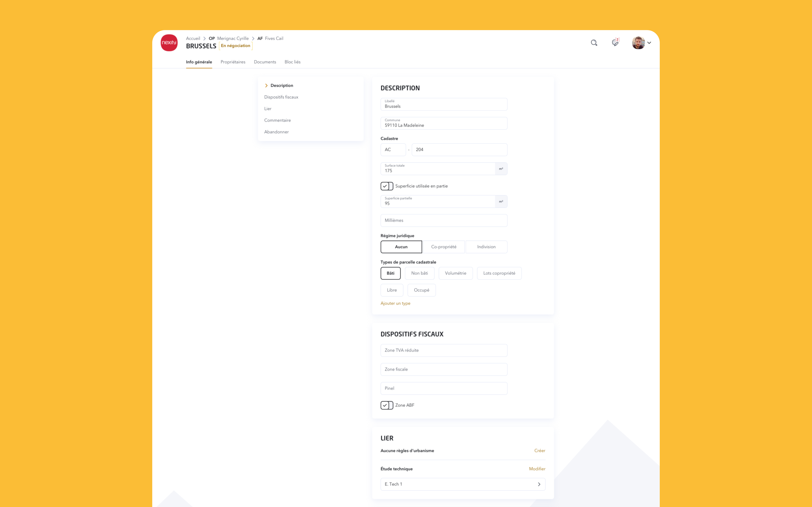This screenshot has width=812, height=507.
Task: Toggle Superficie utilisée en partie
Action: pyautogui.click(x=387, y=186)
